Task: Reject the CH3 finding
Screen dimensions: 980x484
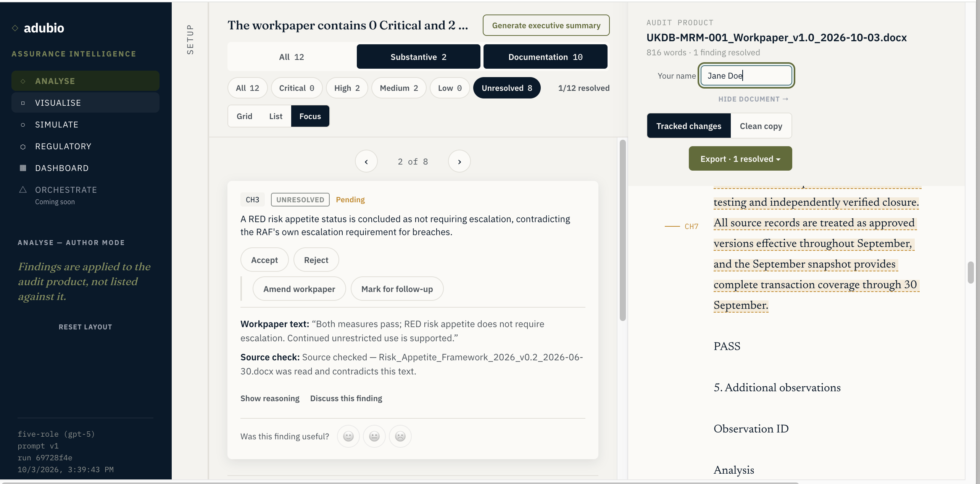Action: pos(316,260)
